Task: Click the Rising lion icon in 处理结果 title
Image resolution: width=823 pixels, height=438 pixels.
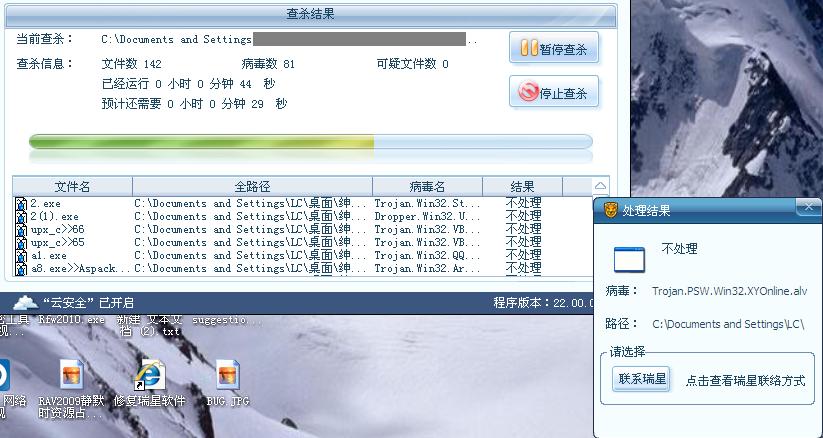Action: (610, 210)
